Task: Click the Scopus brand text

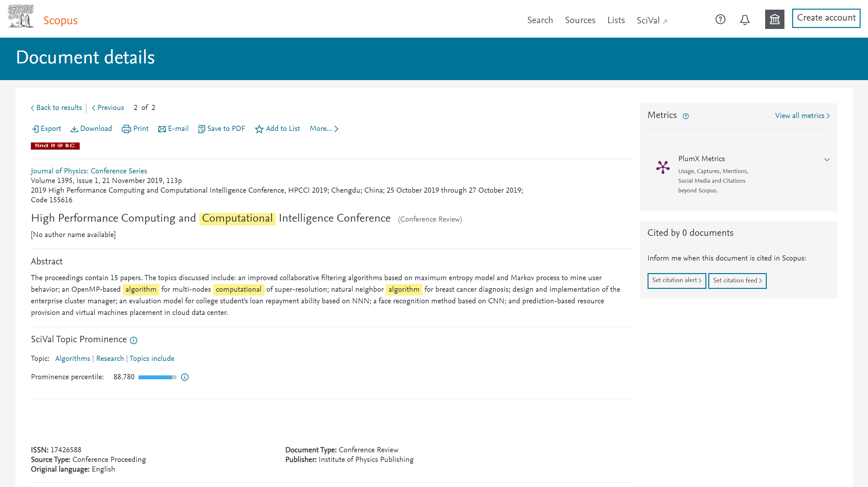Action: point(61,21)
